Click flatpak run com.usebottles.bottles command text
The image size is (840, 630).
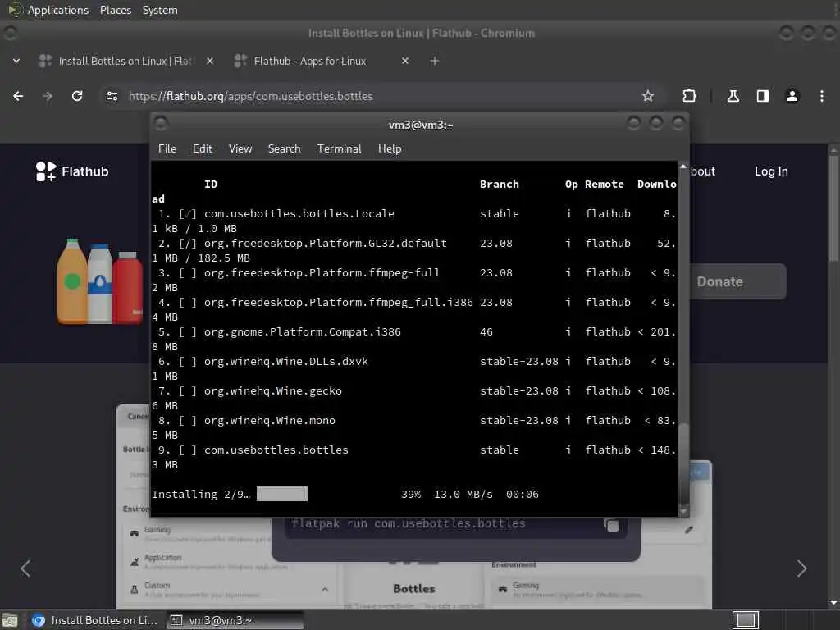(x=409, y=524)
